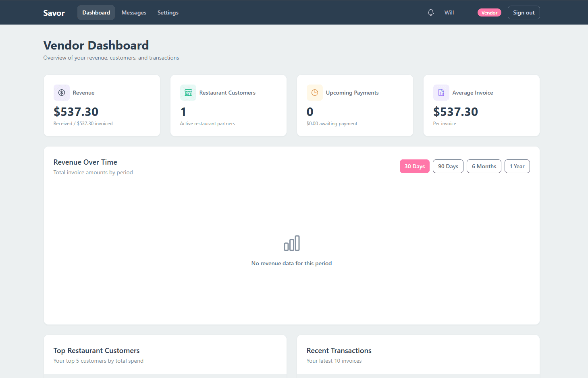588x378 pixels.
Task: Go to the Dashboard page
Action: (x=96, y=12)
